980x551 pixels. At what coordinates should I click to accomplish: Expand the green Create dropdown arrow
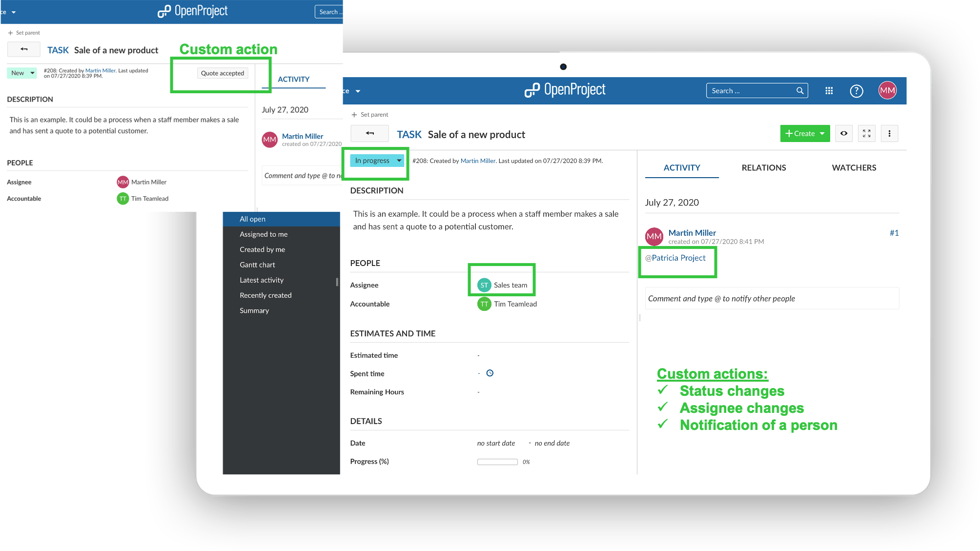click(822, 134)
